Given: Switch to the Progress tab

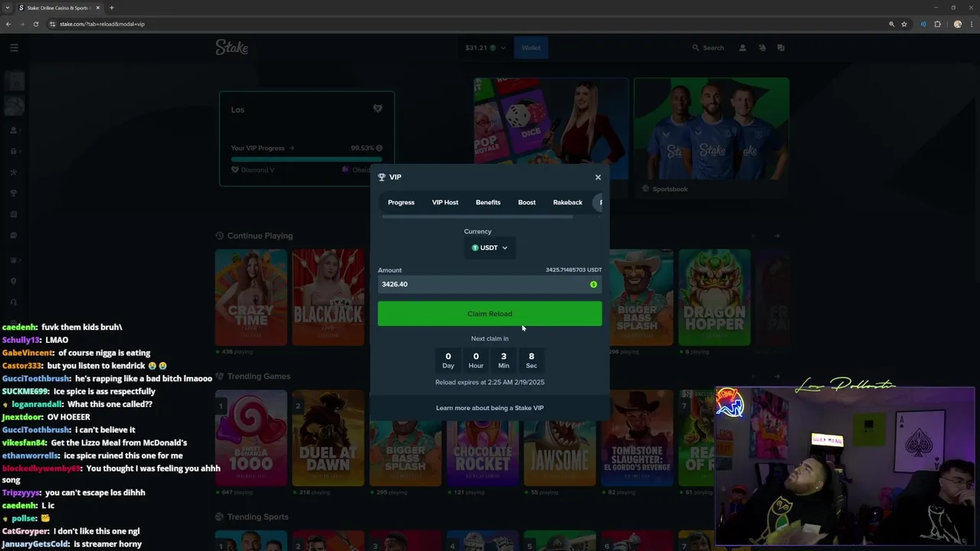Looking at the screenshot, I should tap(401, 202).
